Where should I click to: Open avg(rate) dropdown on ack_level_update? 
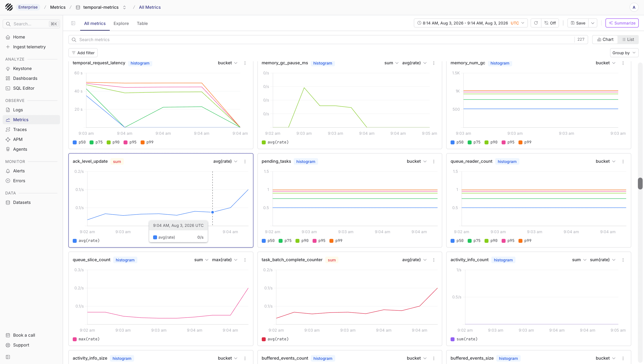[x=225, y=161]
